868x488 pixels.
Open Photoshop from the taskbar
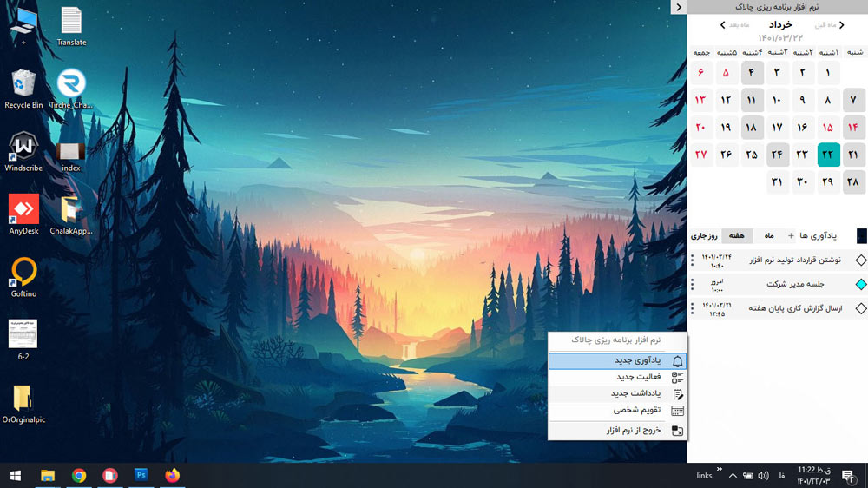tap(141, 475)
